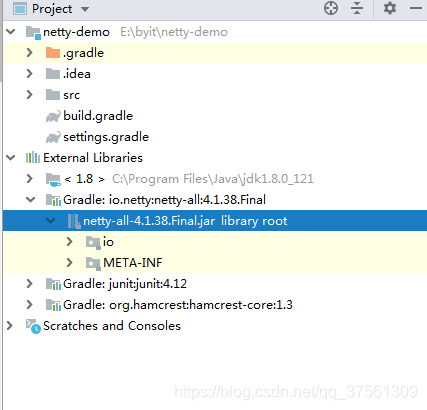Image resolution: width=427 pixels, height=410 pixels.
Task: Expand the < 1.8 > JDK node
Action: 30,179
